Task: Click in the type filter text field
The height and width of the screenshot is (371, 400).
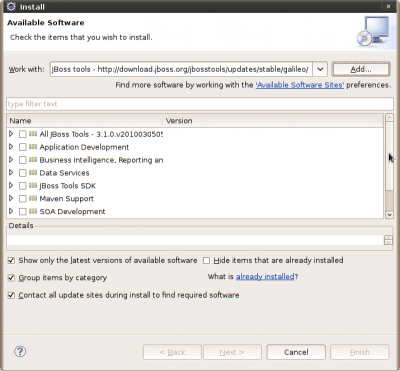Action: coord(200,104)
